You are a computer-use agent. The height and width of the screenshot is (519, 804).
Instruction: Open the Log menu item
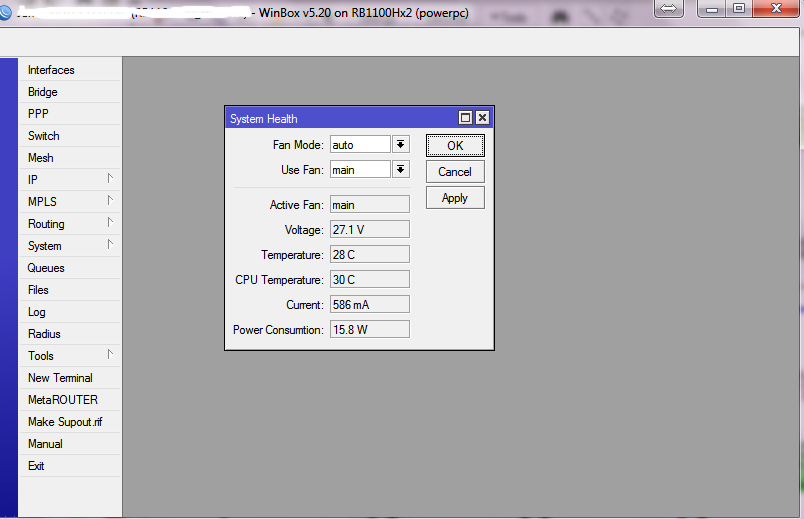70,312
